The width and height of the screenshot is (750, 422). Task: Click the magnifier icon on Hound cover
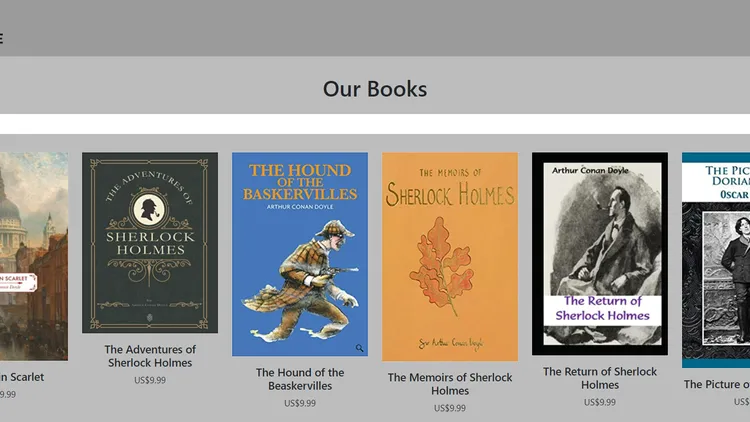coord(359,348)
